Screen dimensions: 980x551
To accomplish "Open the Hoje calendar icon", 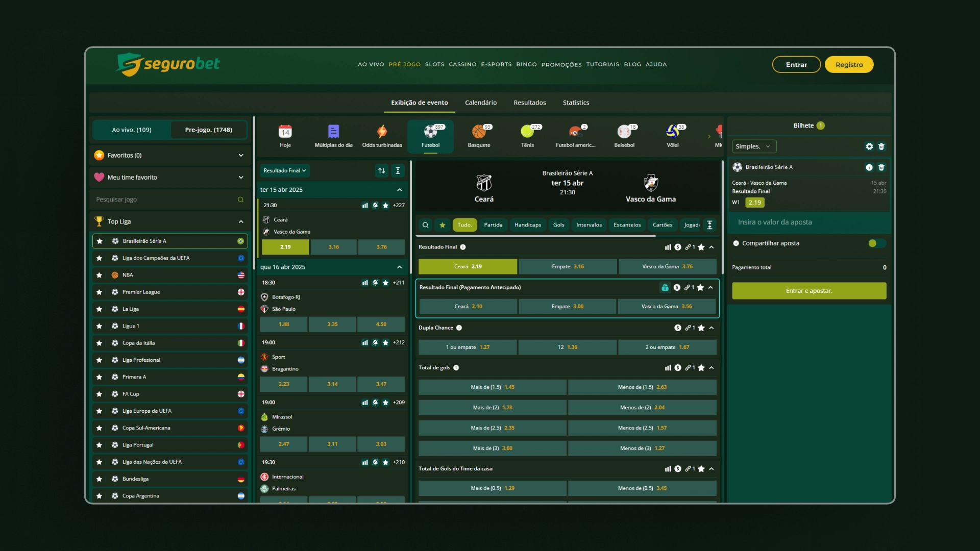I will 285,132.
